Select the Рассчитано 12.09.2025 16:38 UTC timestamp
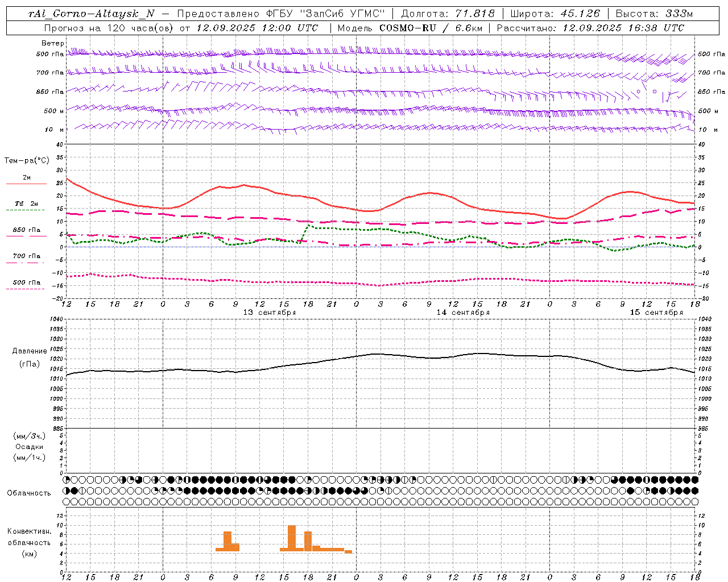This screenshot has height=582, width=728. [591, 28]
